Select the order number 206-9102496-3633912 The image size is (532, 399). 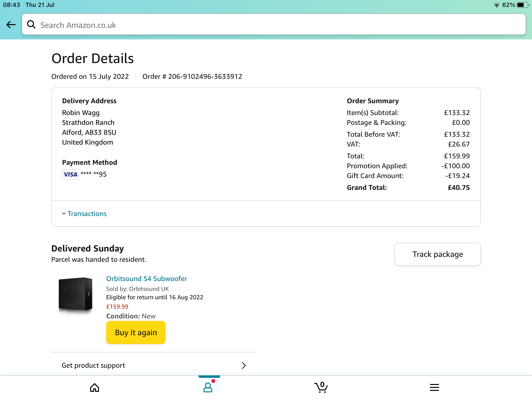205,77
